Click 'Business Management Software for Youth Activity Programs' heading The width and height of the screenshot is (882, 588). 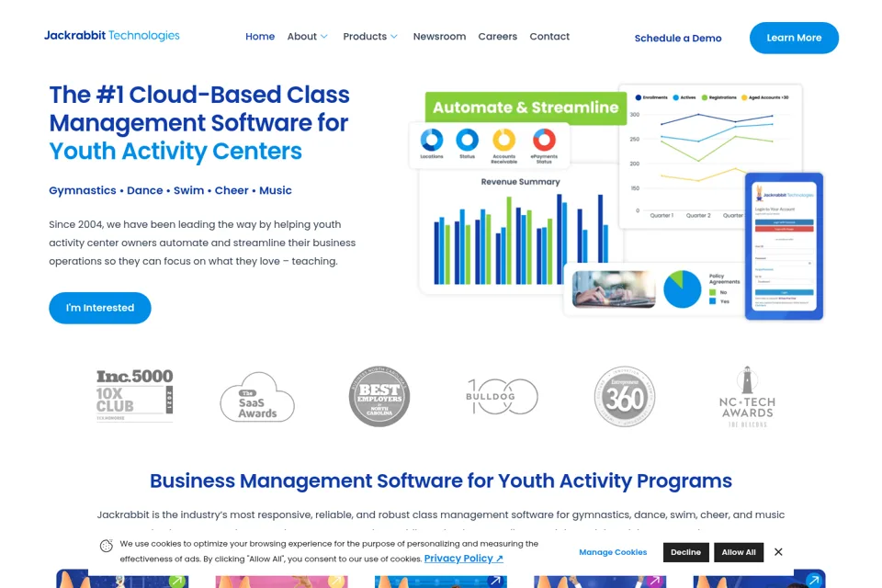point(441,481)
